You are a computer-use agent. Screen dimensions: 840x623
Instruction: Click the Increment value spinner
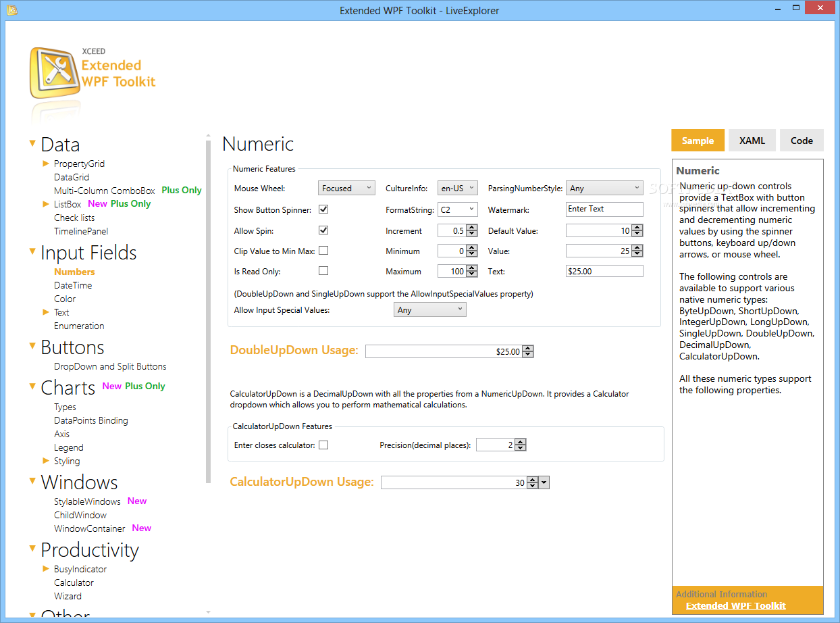tap(471, 230)
